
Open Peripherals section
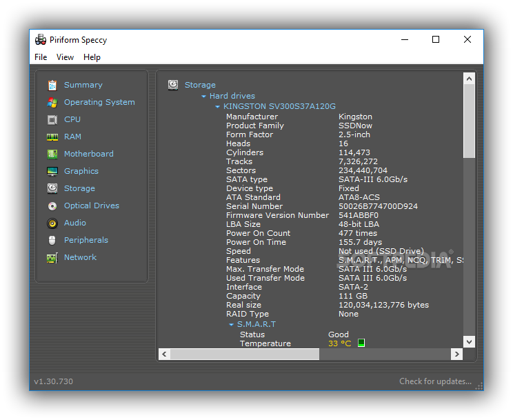coord(86,240)
